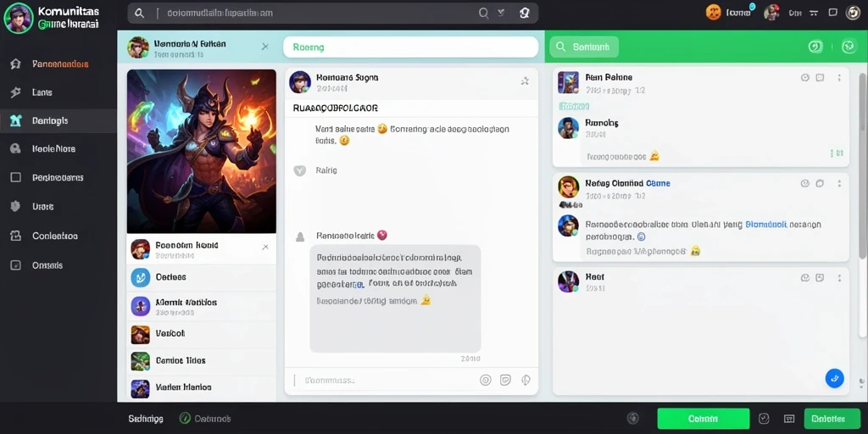Open the three-dot menu on the third right-panel card
Image resolution: width=868 pixels, height=434 pixels.
pos(839,277)
